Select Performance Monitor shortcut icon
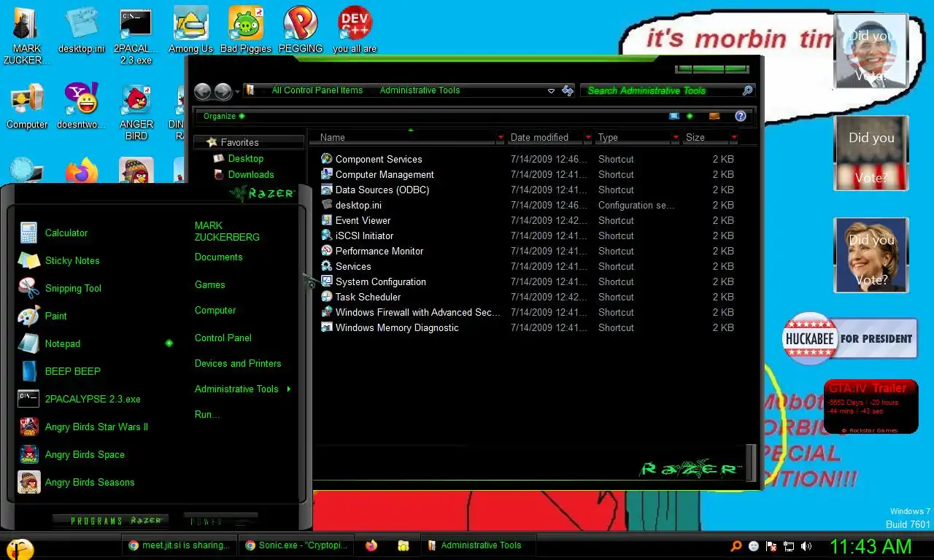The width and height of the screenshot is (934, 560). click(x=327, y=251)
